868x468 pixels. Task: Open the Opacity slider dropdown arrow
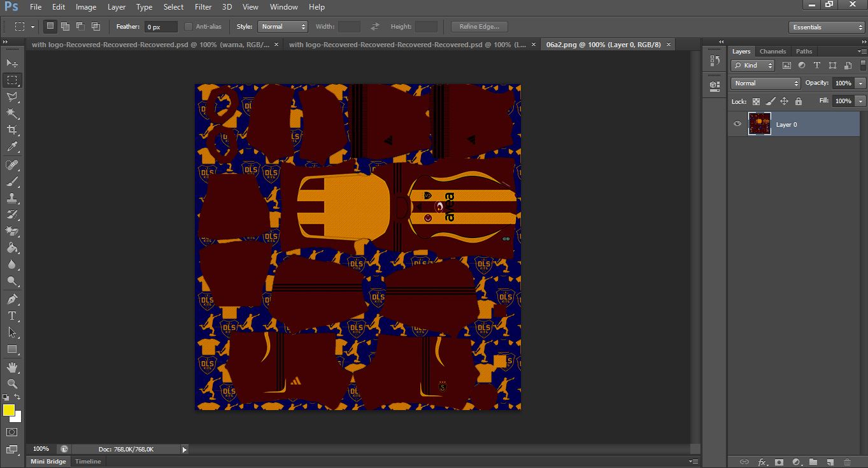point(860,83)
